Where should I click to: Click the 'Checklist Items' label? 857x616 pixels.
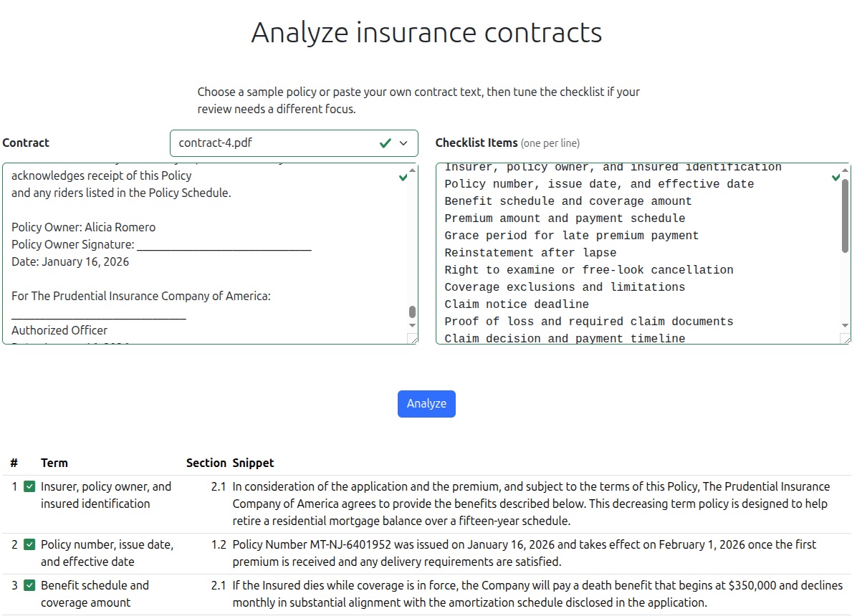(477, 143)
